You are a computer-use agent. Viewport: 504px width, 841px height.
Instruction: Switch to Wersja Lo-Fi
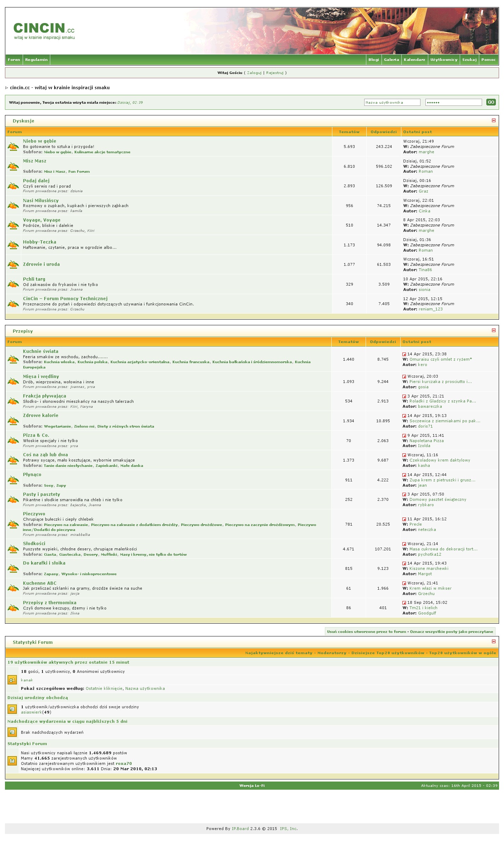click(252, 786)
